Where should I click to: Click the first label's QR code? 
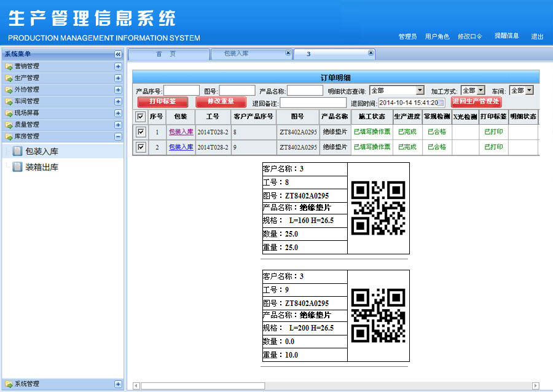point(378,208)
